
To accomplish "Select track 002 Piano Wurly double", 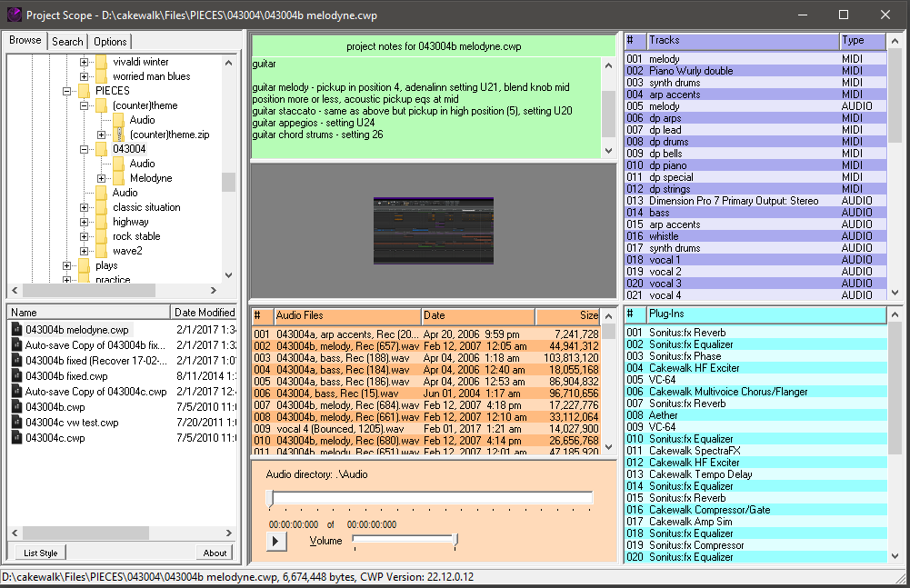I will 755,71.
